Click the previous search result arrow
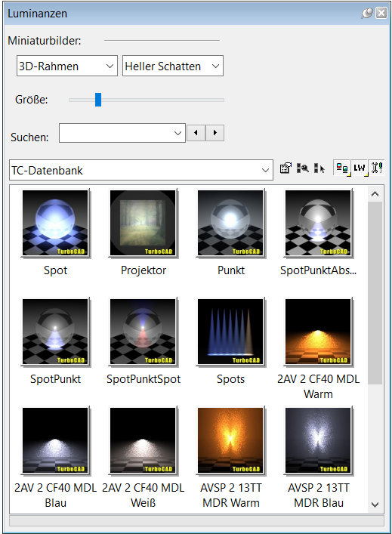The width and height of the screenshot is (392, 534). click(x=196, y=132)
